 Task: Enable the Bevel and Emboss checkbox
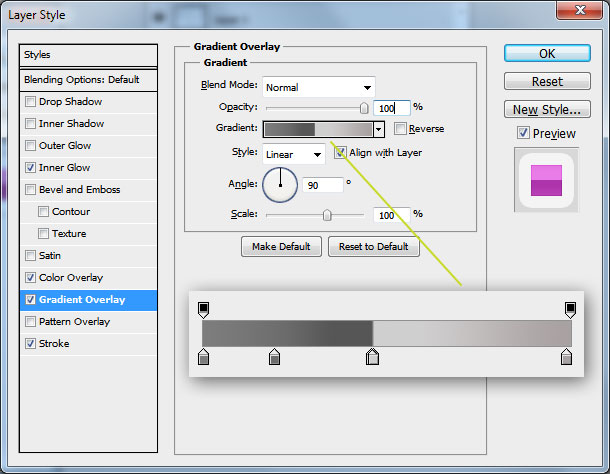tap(30, 190)
